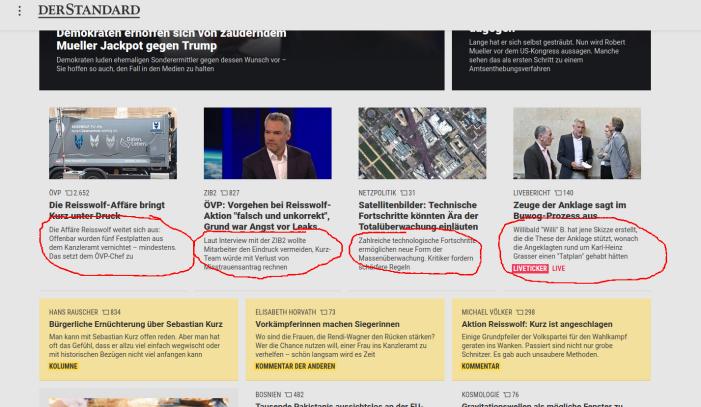Click comment icon showing 73 comments

click(x=324, y=312)
